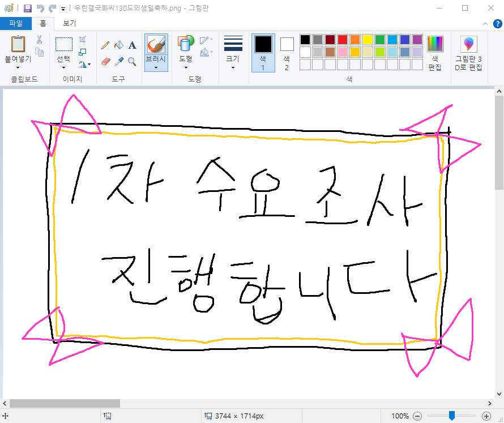
Task: Open Edit colors rainbow icon
Action: (x=435, y=44)
